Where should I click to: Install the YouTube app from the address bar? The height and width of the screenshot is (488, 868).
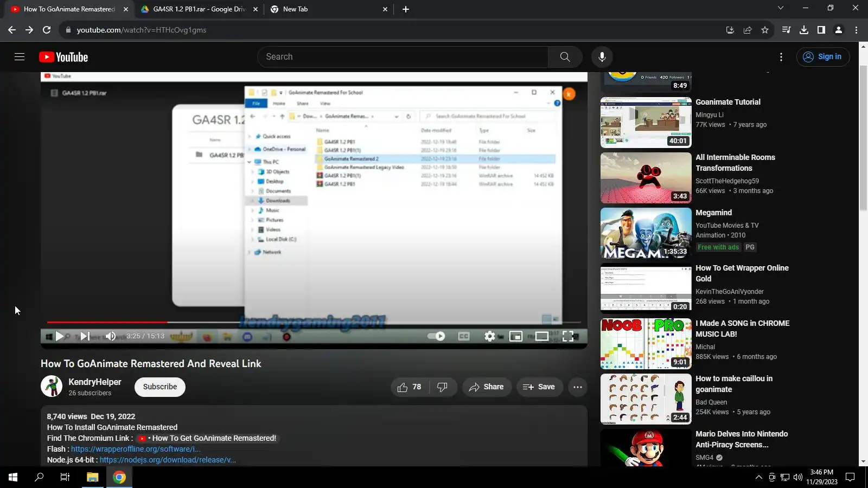(730, 30)
